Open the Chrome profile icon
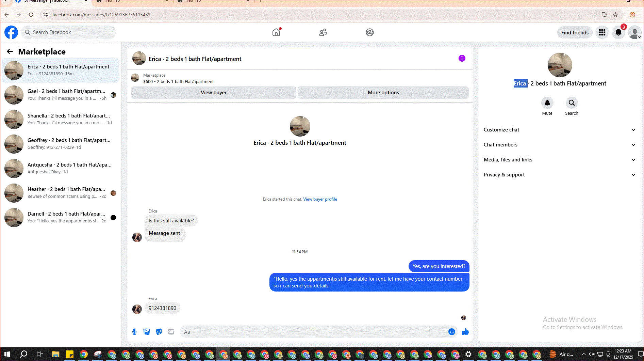Viewport: 644px width, 361px height. click(632, 15)
